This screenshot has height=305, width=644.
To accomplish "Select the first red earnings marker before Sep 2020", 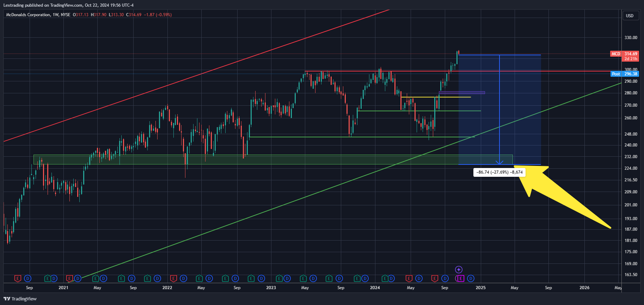I will [18, 279].
